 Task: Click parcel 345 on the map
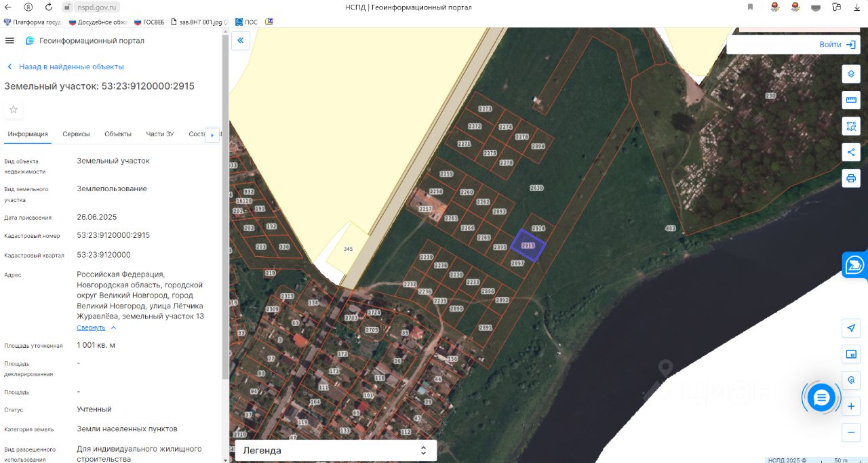348,249
